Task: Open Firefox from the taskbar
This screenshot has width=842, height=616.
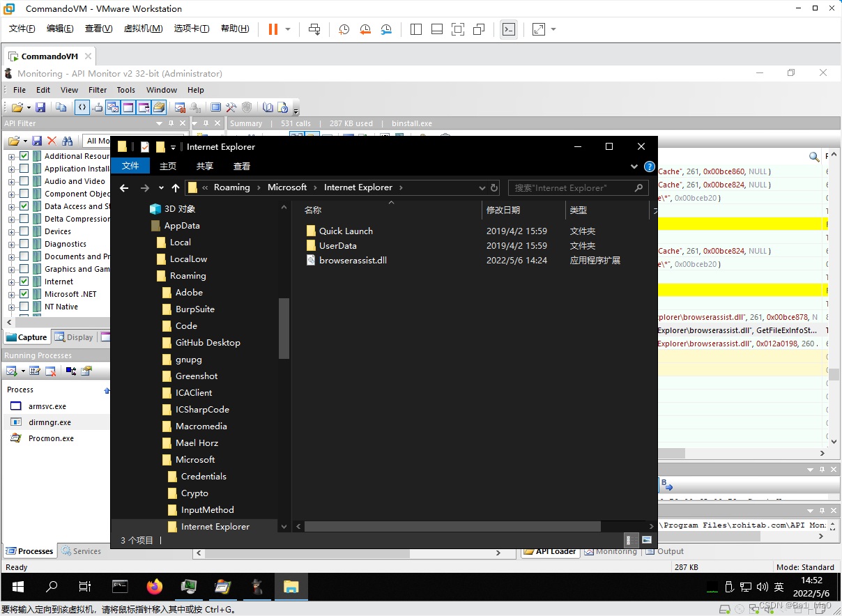Action: pos(155,587)
